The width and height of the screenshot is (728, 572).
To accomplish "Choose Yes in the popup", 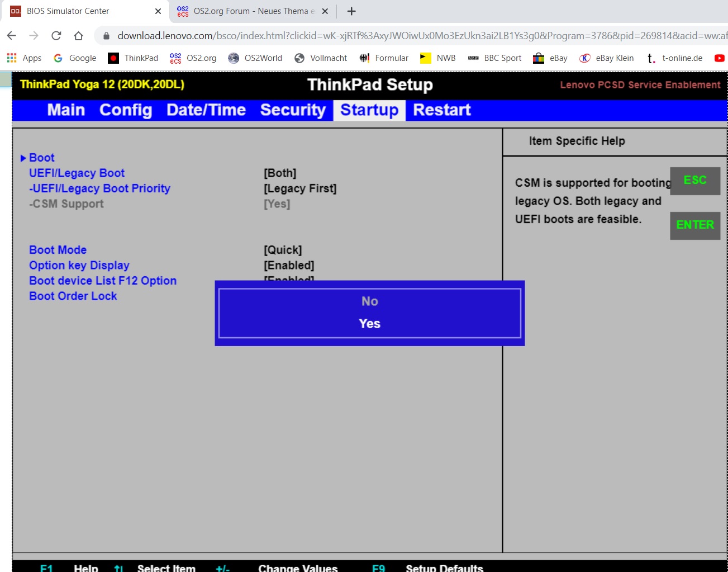I will (x=369, y=324).
